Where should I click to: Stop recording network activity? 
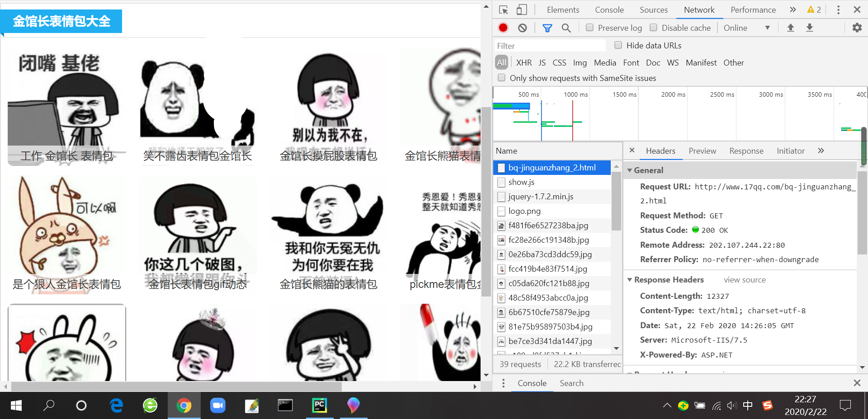click(x=503, y=28)
